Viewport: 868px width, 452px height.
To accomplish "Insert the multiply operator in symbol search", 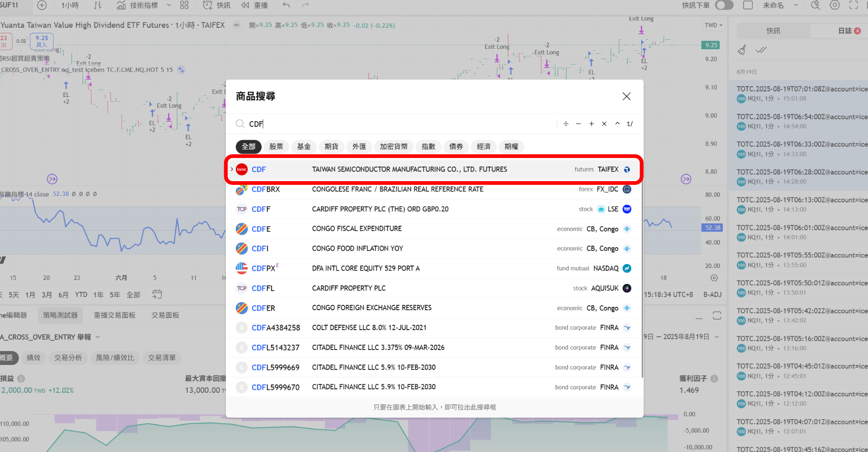I will coord(604,124).
